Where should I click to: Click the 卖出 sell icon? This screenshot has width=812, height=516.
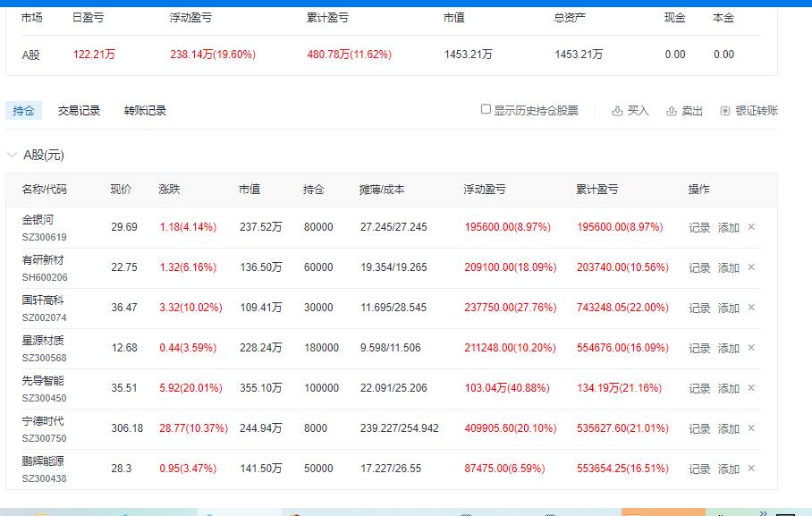click(671, 111)
